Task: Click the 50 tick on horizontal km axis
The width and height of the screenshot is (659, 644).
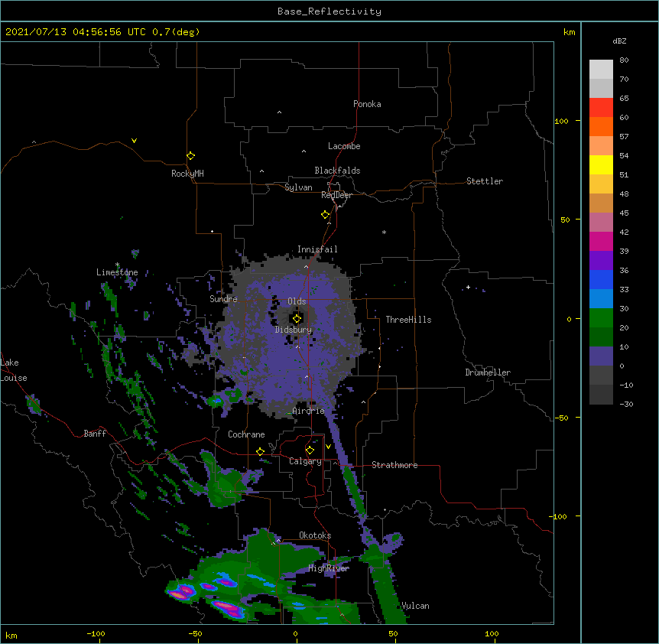Action: point(393,633)
